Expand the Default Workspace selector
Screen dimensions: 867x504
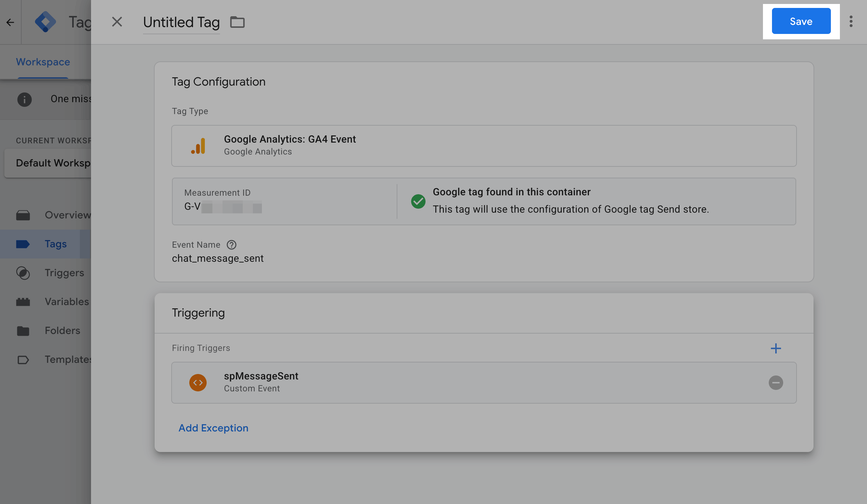[53, 163]
